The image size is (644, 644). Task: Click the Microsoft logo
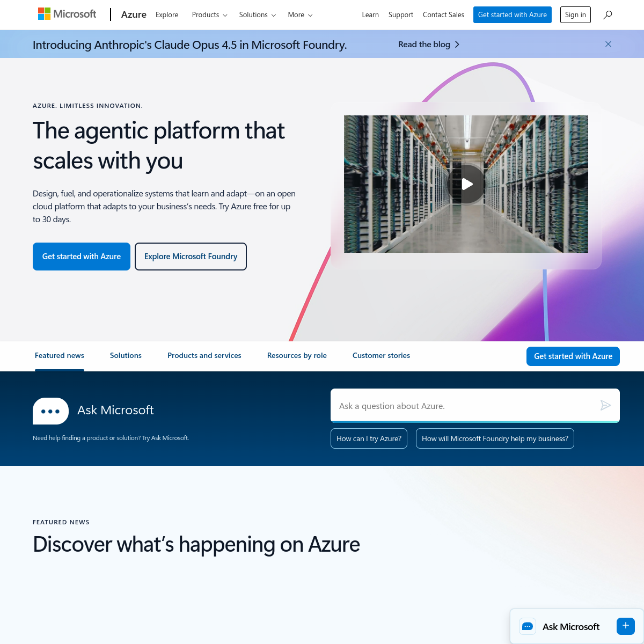(x=67, y=14)
